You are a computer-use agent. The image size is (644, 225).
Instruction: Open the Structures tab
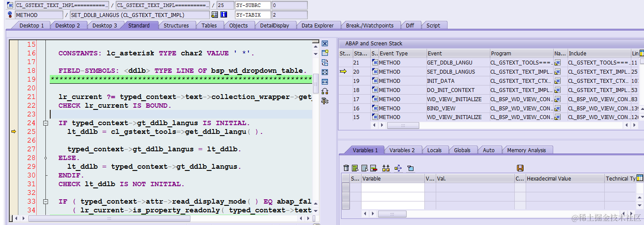[x=176, y=25]
